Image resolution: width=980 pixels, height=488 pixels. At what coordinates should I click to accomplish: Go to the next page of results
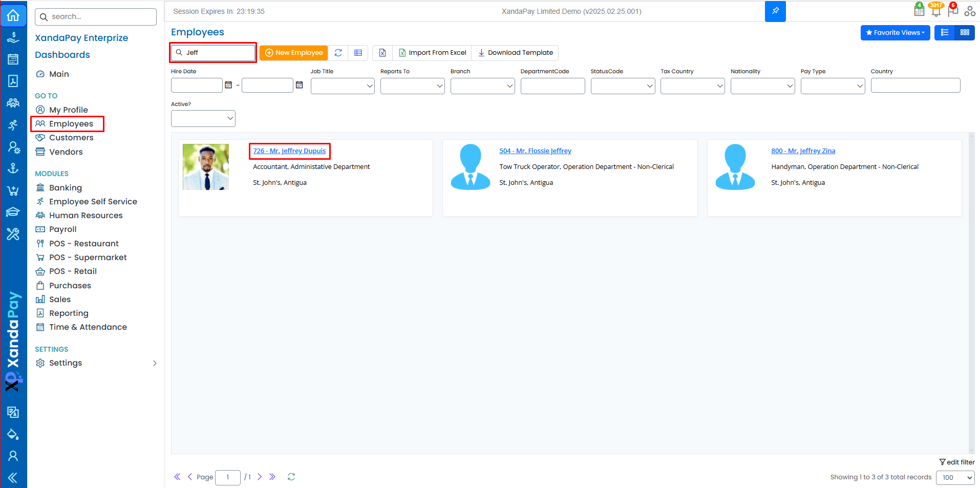[x=260, y=477]
